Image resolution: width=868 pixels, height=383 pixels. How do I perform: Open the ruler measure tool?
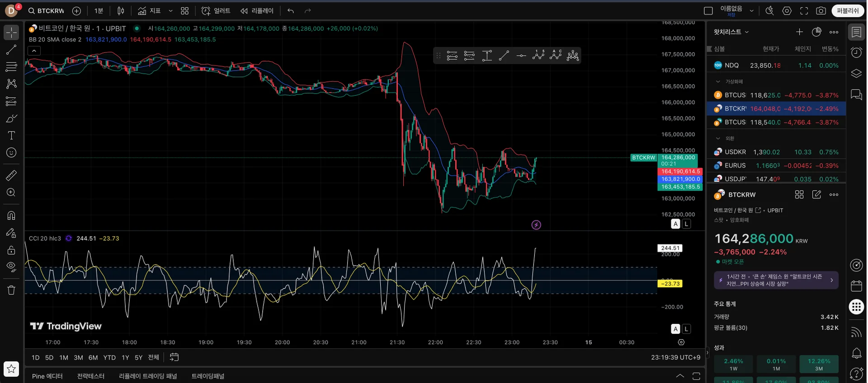[11, 175]
